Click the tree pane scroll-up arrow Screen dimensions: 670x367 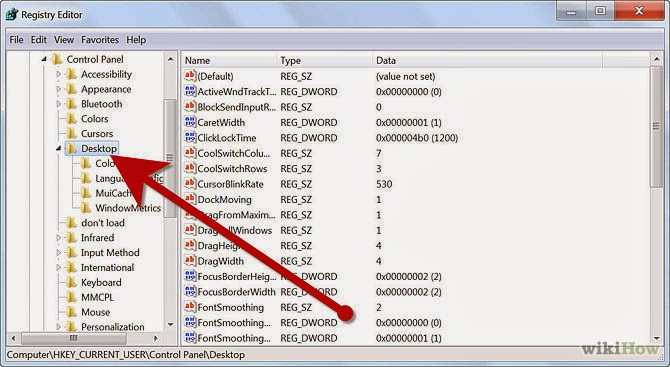[170, 59]
